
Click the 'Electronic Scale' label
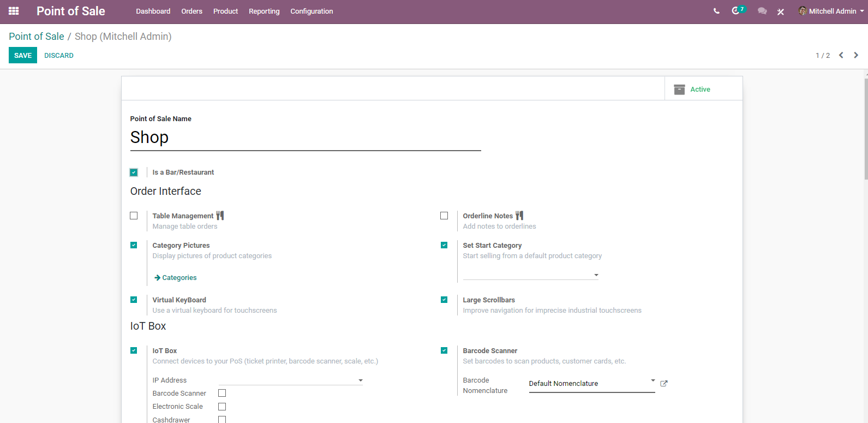[x=178, y=407]
